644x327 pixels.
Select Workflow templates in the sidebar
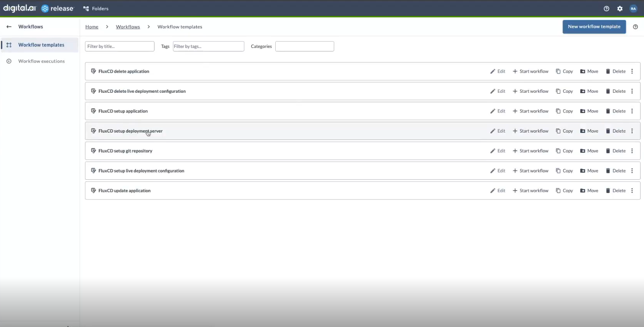point(40,45)
